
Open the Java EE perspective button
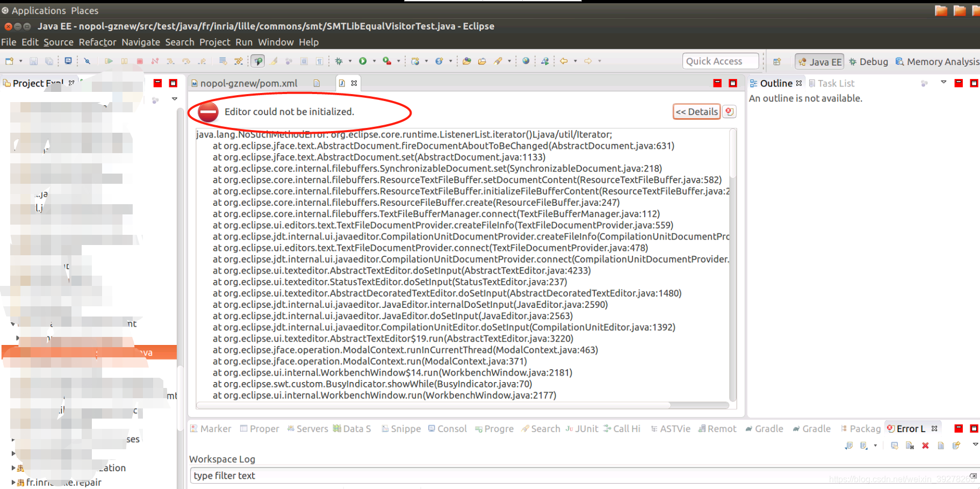pos(819,61)
